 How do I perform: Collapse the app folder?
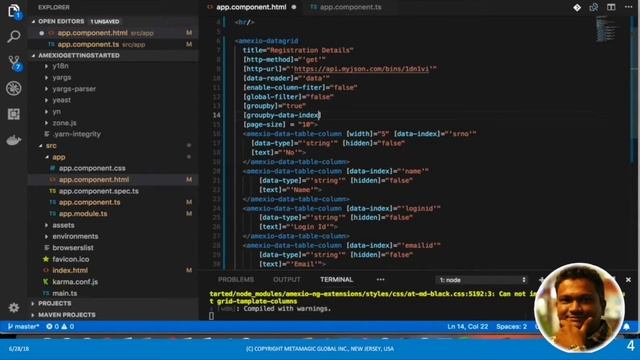(58, 157)
